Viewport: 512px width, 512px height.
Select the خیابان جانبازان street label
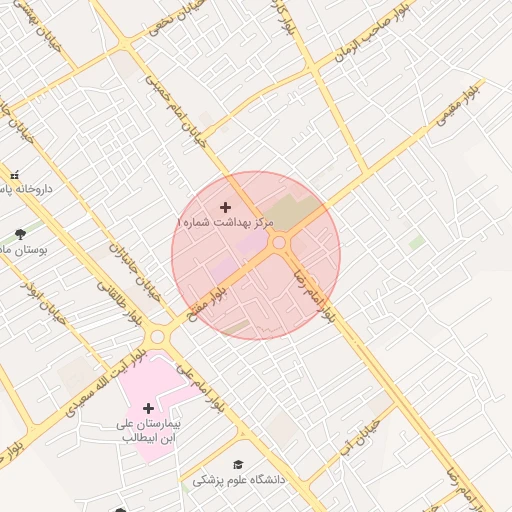point(135,273)
